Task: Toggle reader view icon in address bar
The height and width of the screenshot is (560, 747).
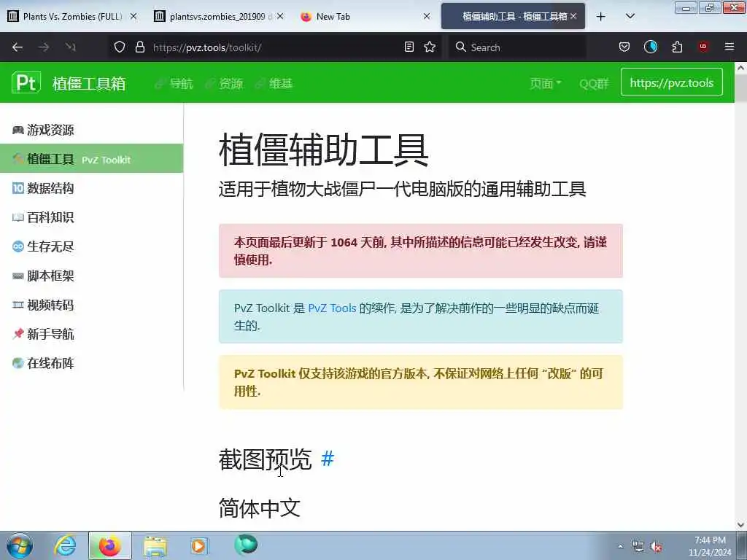Action: pos(409,47)
